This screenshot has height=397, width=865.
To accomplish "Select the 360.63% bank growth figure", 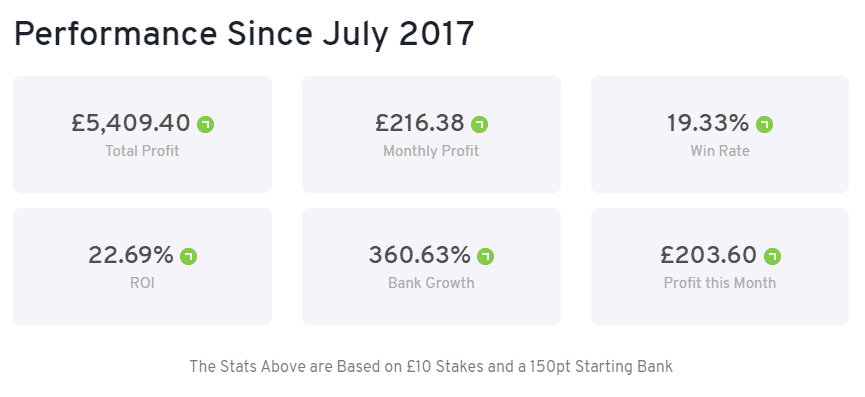I will click(x=420, y=255).
